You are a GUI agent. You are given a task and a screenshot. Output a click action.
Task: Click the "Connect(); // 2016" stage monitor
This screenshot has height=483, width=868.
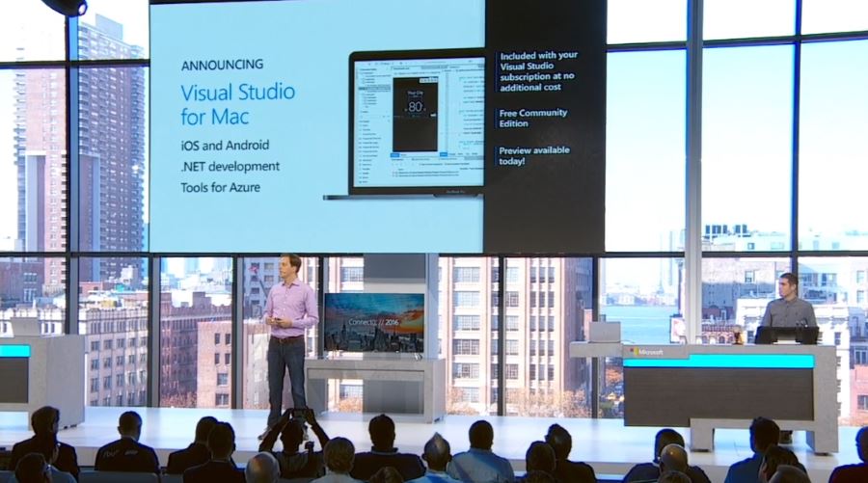(x=374, y=323)
